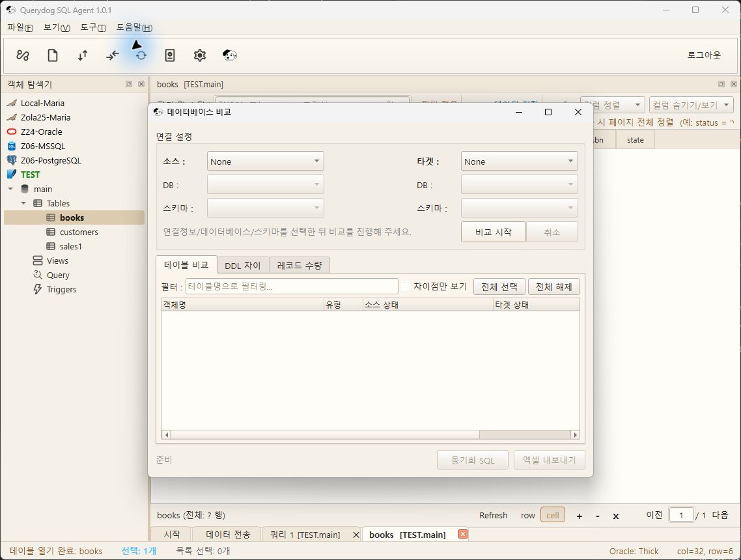Click 객체명 column header

[242, 305]
